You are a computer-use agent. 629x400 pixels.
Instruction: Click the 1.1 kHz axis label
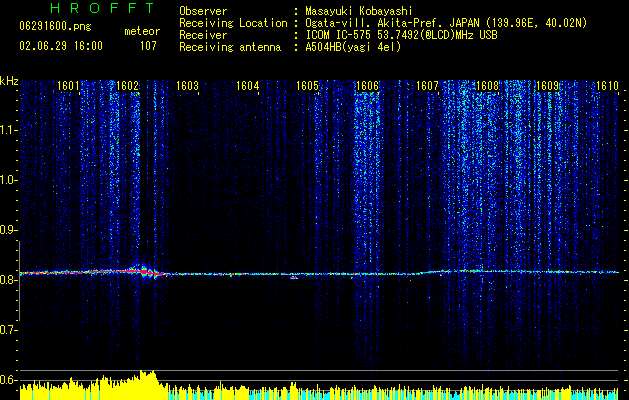point(9,130)
